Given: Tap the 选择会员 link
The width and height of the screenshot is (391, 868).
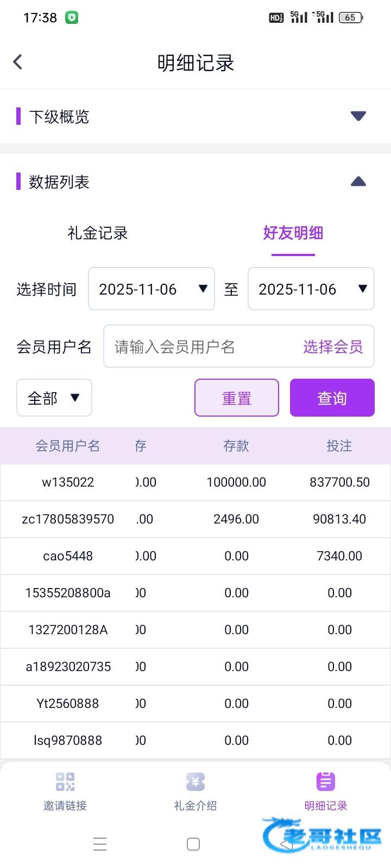Looking at the screenshot, I should tap(333, 347).
